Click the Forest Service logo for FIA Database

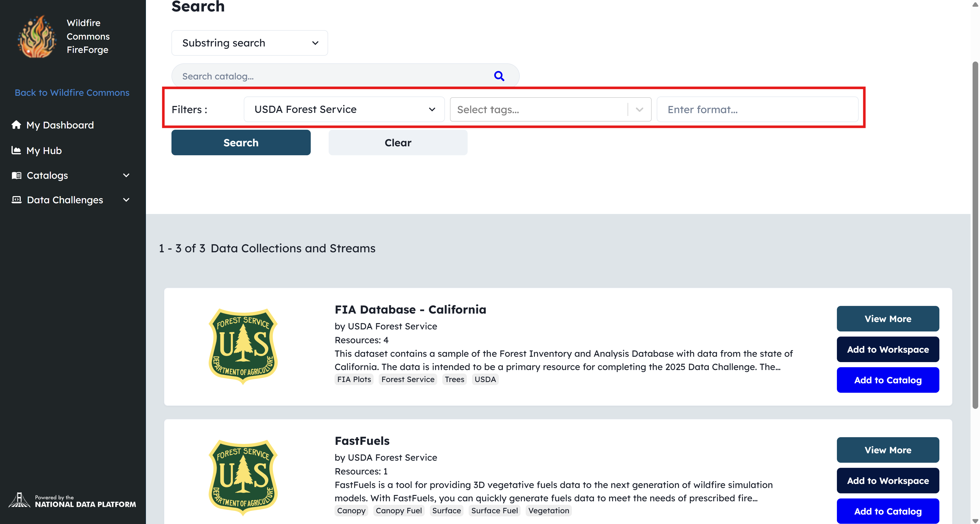(243, 346)
